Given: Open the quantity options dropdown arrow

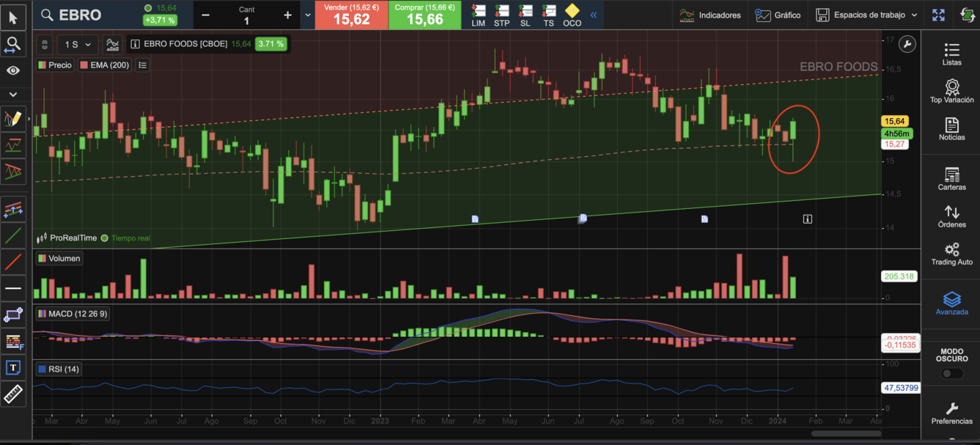Looking at the screenshot, I should pyautogui.click(x=307, y=15).
